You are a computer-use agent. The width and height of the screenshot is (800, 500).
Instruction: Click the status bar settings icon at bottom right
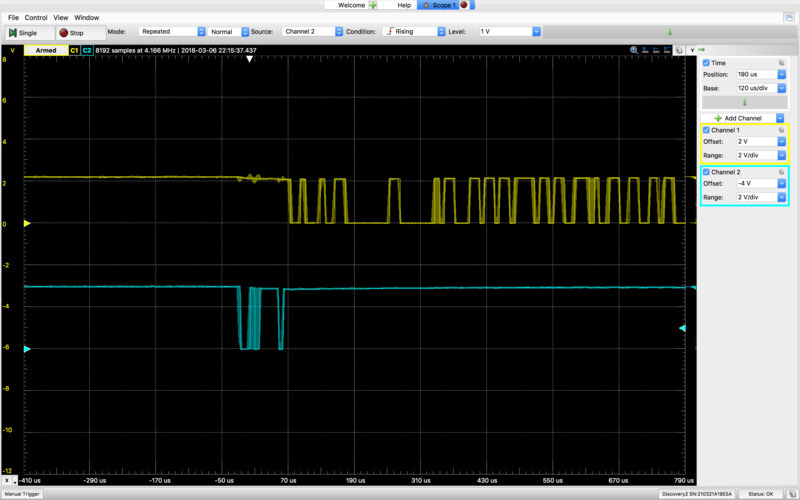point(792,494)
